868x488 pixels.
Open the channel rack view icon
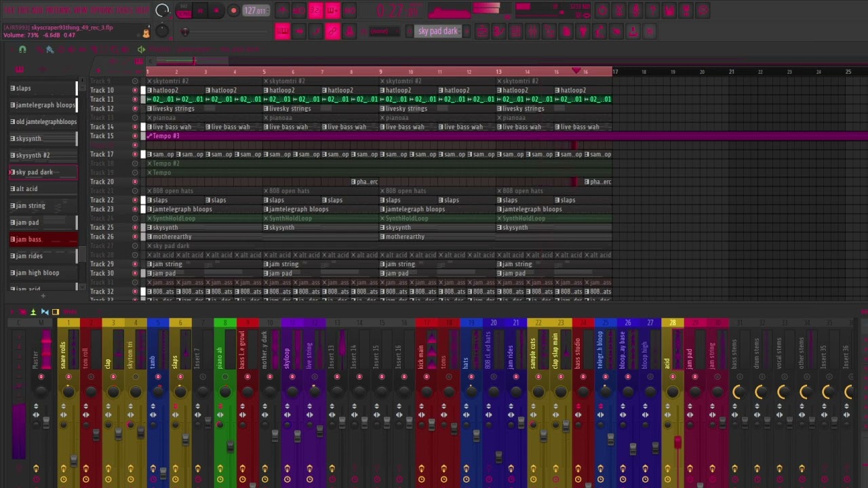click(515, 31)
